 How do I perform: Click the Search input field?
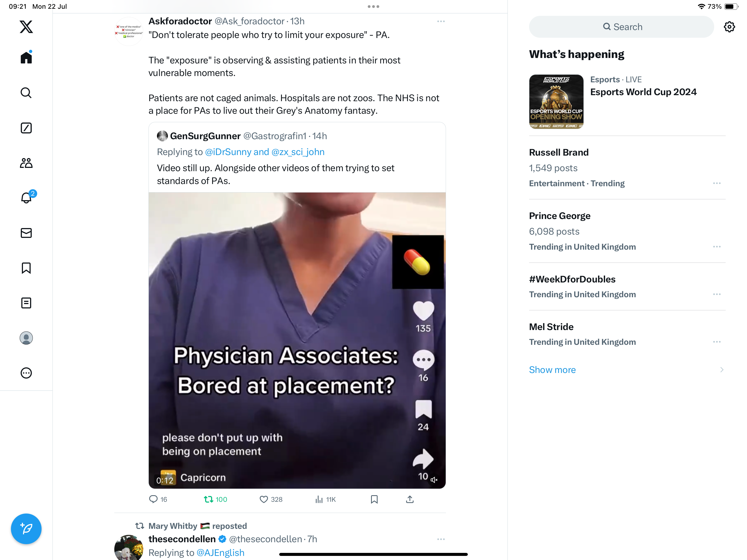tap(621, 27)
